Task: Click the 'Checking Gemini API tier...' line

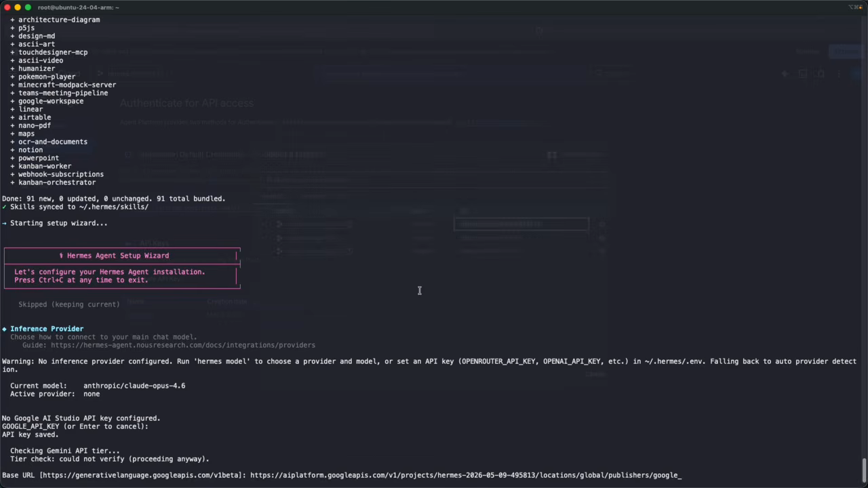Action: tap(65, 451)
